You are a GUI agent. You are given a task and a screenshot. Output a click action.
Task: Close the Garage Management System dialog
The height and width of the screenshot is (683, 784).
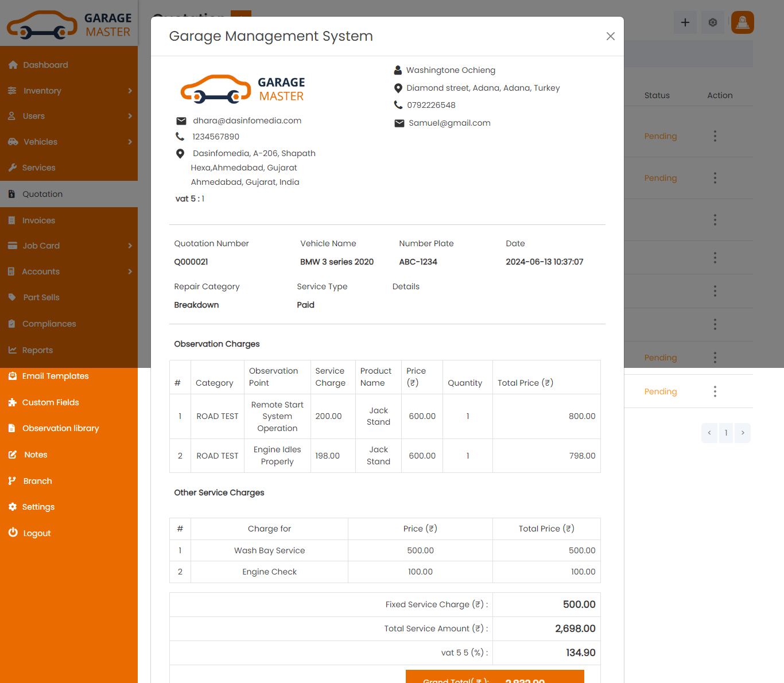(x=610, y=36)
